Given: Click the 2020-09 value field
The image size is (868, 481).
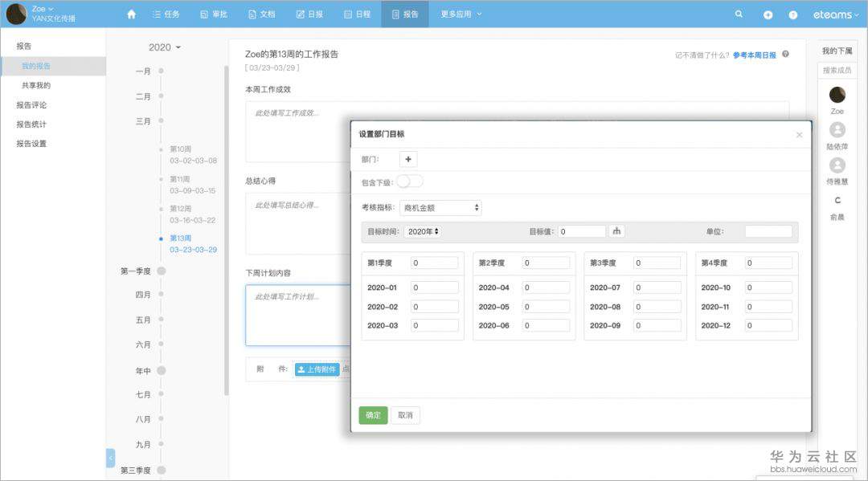Looking at the screenshot, I should coord(657,326).
